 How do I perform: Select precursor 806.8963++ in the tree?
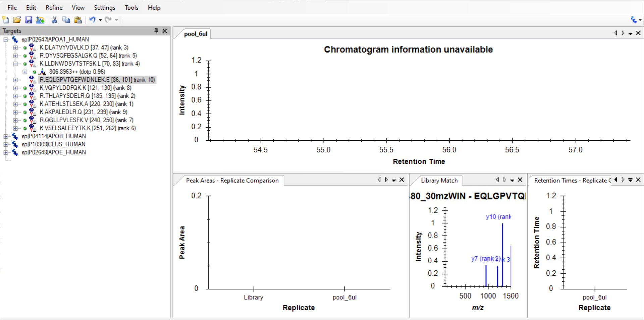[77, 72]
